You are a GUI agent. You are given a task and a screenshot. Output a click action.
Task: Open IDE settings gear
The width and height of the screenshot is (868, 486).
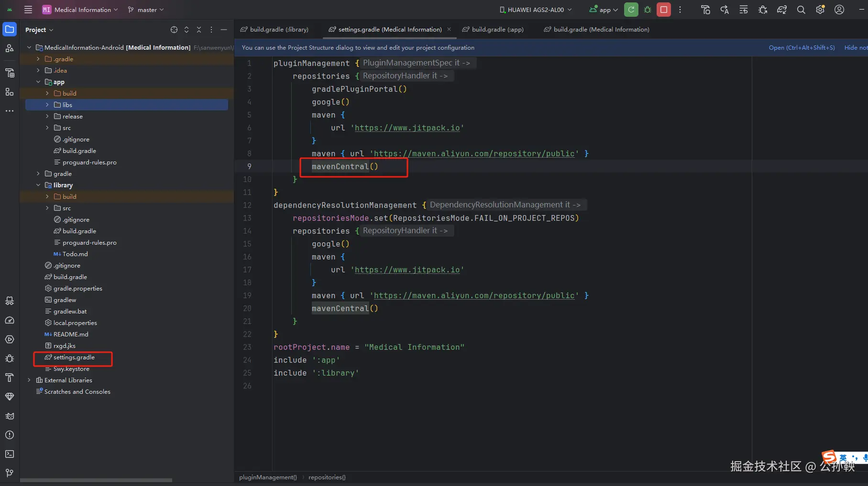[820, 10]
